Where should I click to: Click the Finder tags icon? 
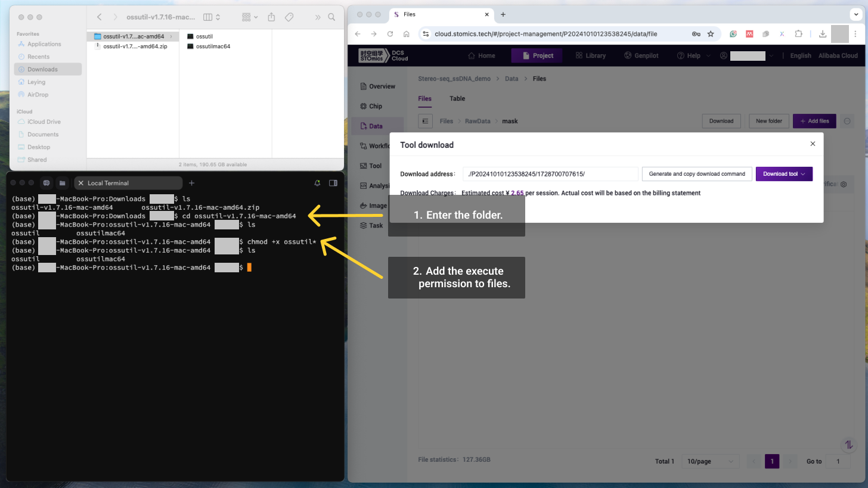(x=289, y=17)
